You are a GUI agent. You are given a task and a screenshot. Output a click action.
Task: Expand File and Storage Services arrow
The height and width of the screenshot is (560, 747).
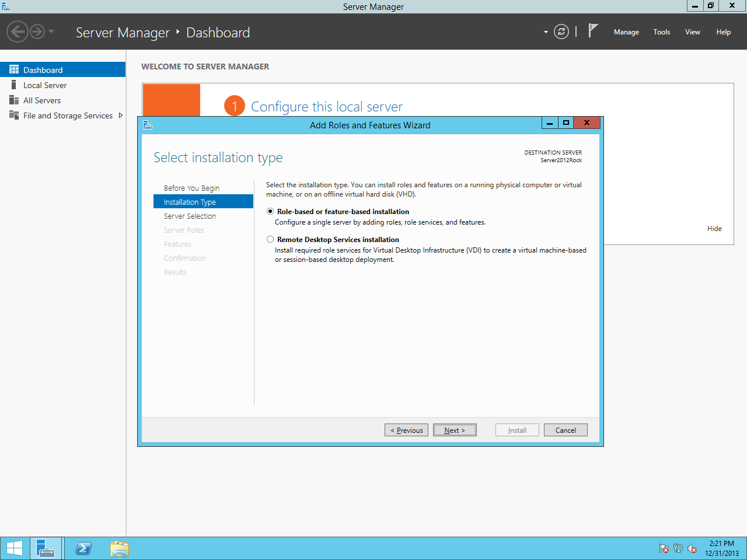click(121, 116)
